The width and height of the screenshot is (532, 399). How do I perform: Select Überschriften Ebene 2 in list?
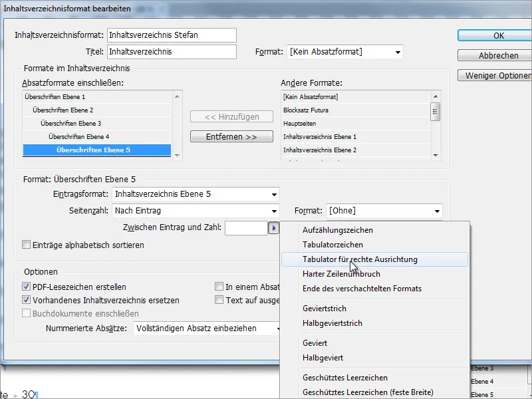click(97, 110)
